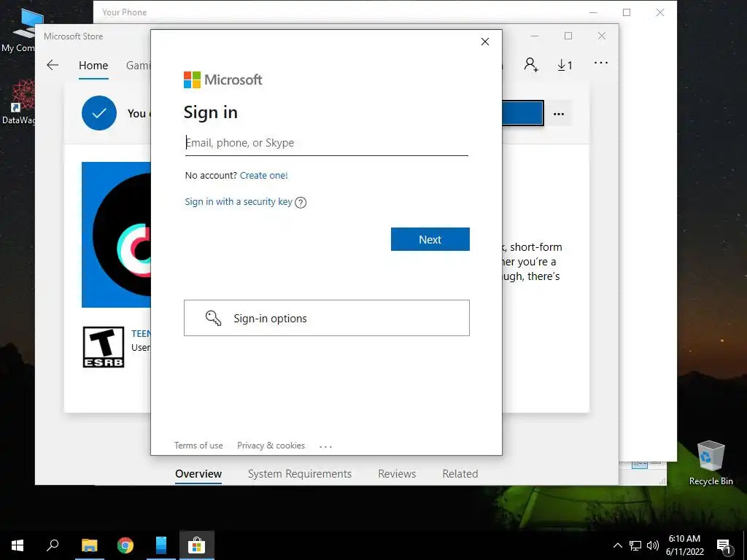The width and height of the screenshot is (747, 560).
Task: Click the Microsoft Store taskbar icon
Action: point(196,545)
